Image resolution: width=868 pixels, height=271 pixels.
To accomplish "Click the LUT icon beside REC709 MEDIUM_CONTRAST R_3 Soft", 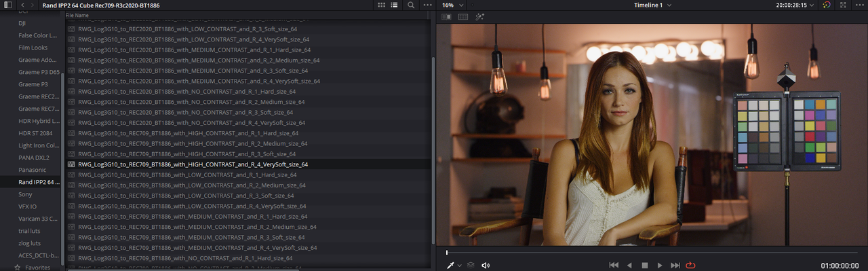I will [x=71, y=238].
